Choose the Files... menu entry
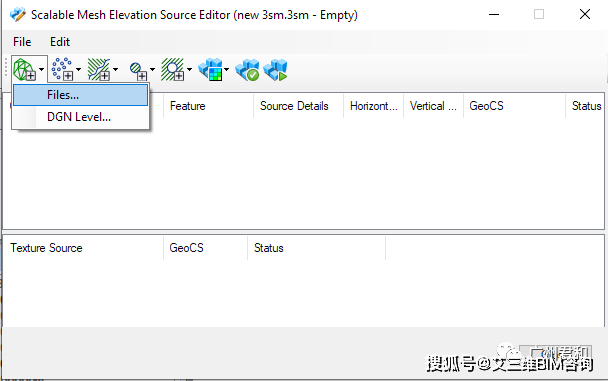 (x=81, y=95)
